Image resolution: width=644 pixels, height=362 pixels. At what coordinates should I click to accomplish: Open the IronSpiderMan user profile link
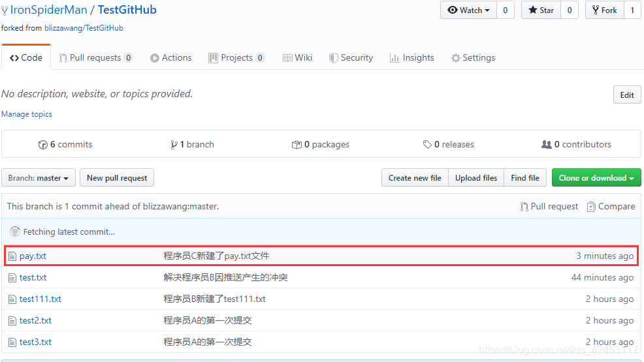click(x=48, y=10)
